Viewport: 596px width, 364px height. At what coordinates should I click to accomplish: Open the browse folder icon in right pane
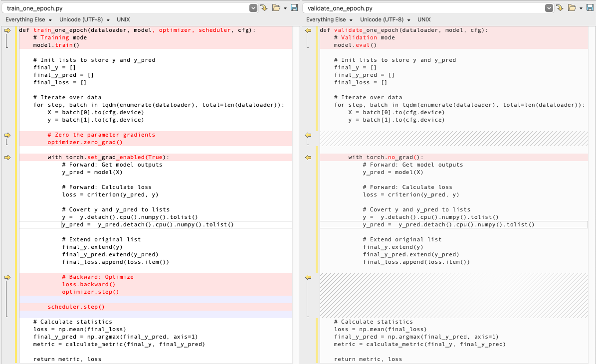pyautogui.click(x=572, y=8)
